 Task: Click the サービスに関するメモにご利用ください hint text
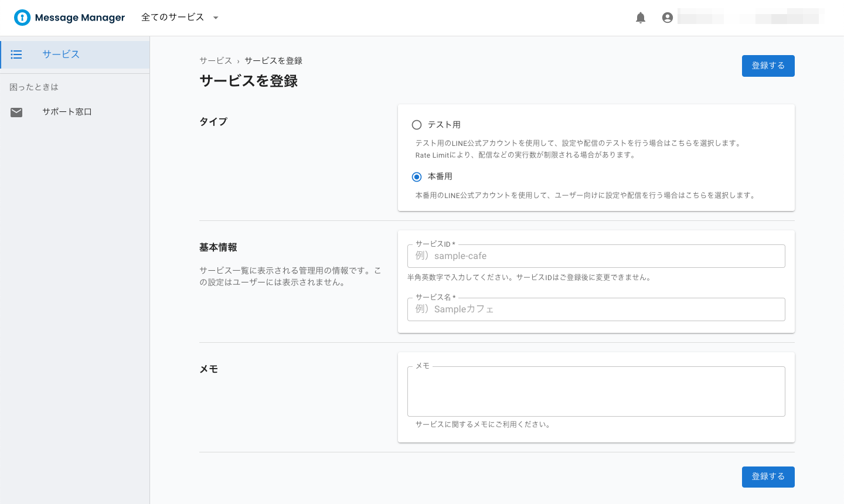point(484,424)
